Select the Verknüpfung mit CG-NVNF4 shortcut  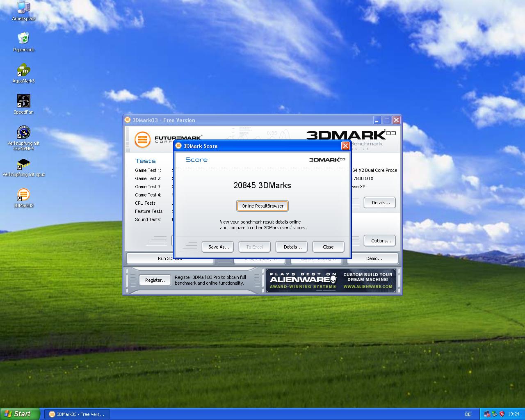click(24, 138)
